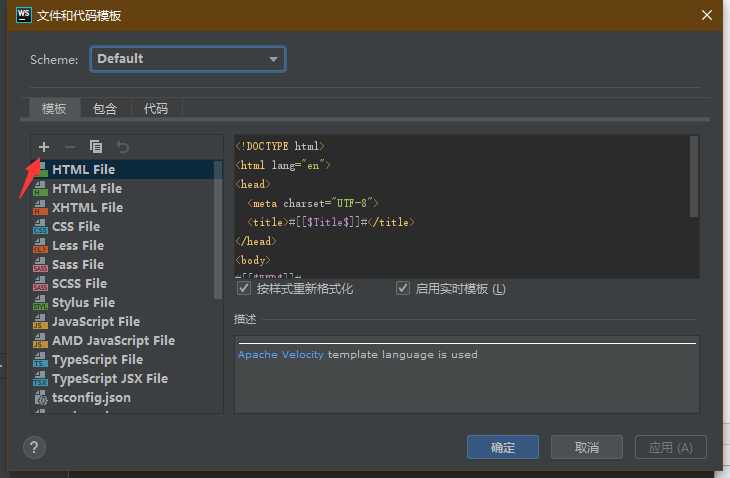
Task: Click the HTML4 File template icon
Action: 41,189
